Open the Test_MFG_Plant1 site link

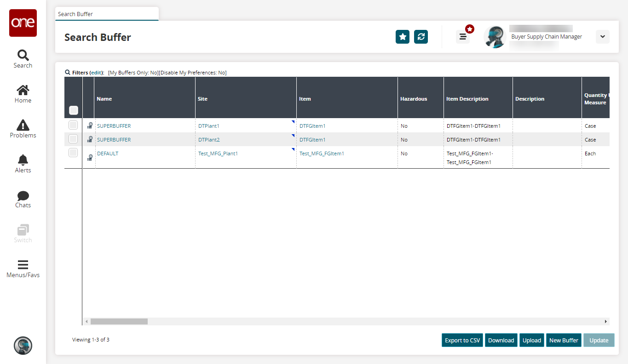coord(218,154)
